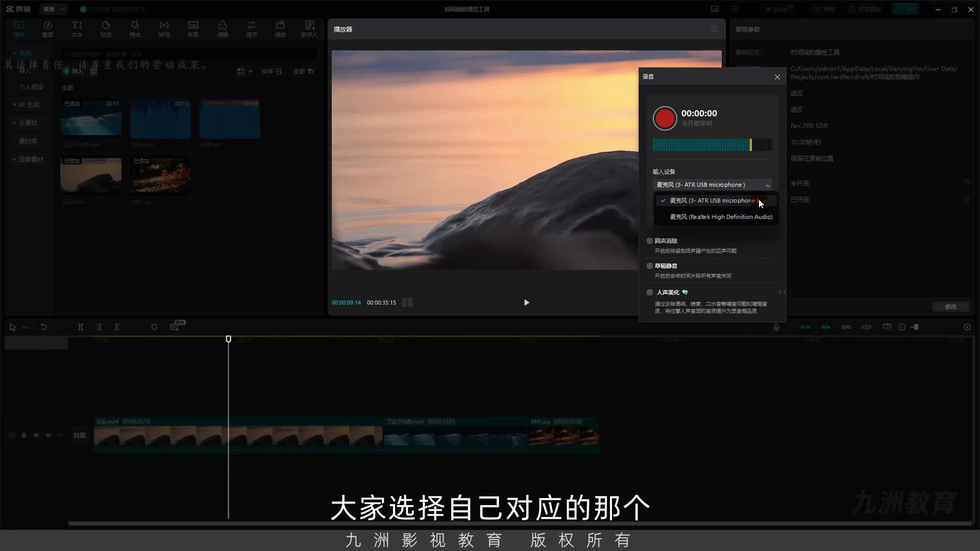The image size is (980, 551).
Task: Play the preview in the player
Action: point(526,303)
